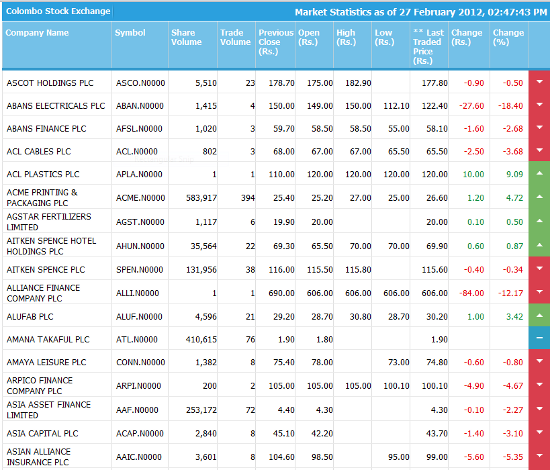
Task: Click the last traded price 606.00
Action: (435, 293)
